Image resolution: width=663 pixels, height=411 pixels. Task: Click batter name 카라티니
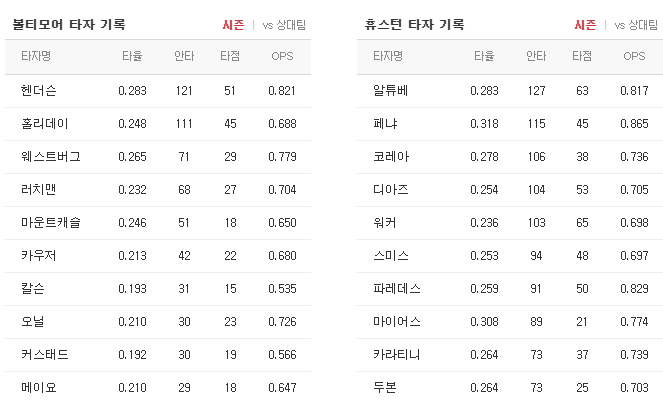click(x=397, y=355)
